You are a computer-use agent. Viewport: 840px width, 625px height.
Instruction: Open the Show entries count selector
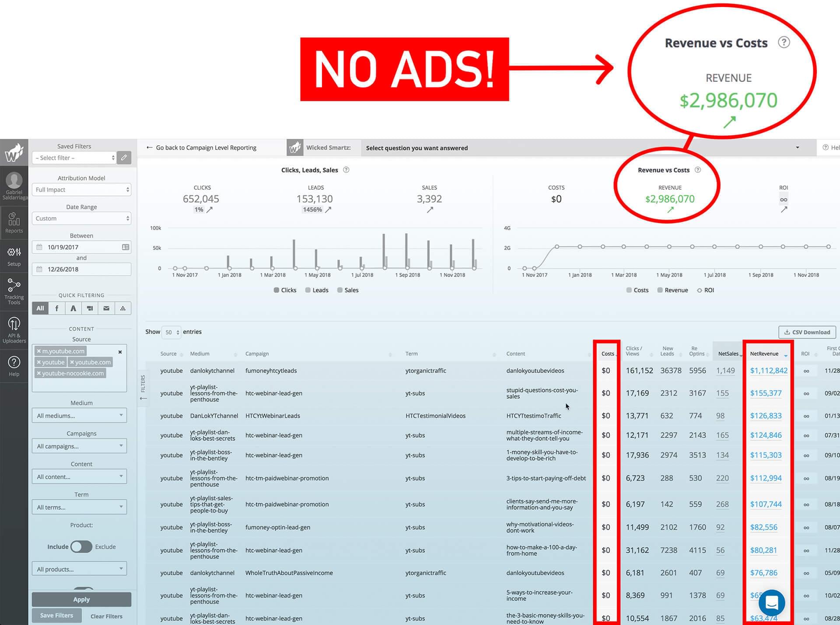click(x=171, y=332)
